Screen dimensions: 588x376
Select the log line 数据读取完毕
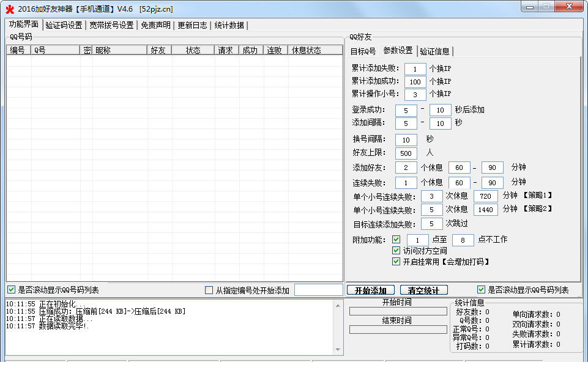click(x=47, y=326)
